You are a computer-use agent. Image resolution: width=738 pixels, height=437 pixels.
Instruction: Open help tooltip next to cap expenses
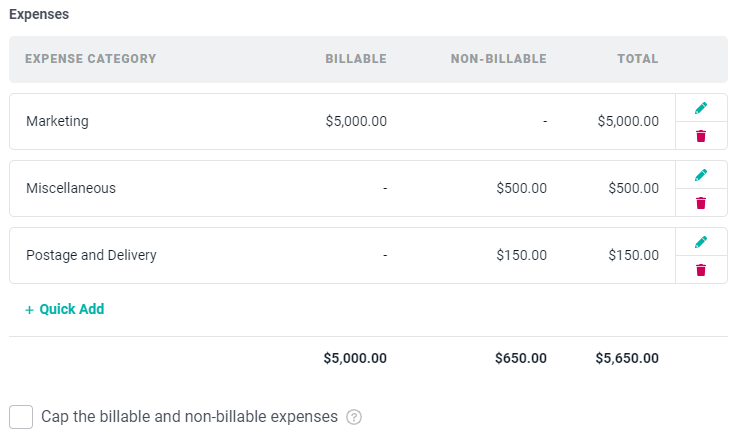[x=354, y=417]
